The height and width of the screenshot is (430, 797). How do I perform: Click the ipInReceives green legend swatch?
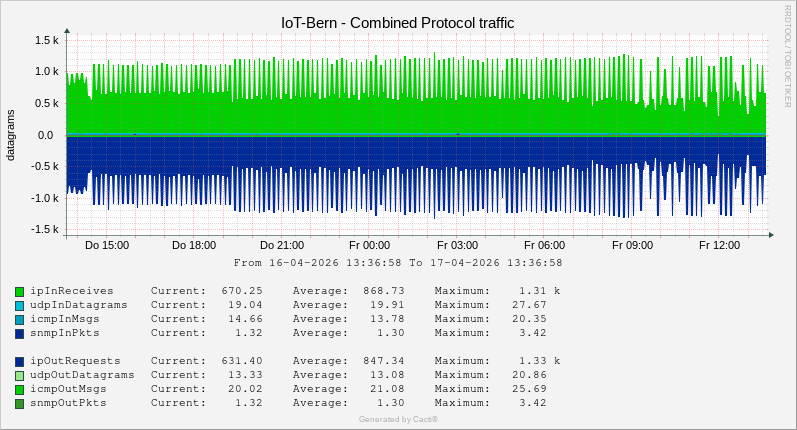coord(20,291)
